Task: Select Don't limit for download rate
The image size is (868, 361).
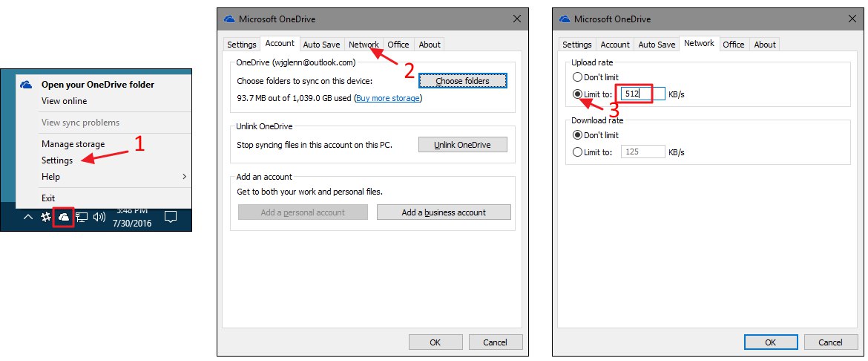Action: [x=596, y=135]
